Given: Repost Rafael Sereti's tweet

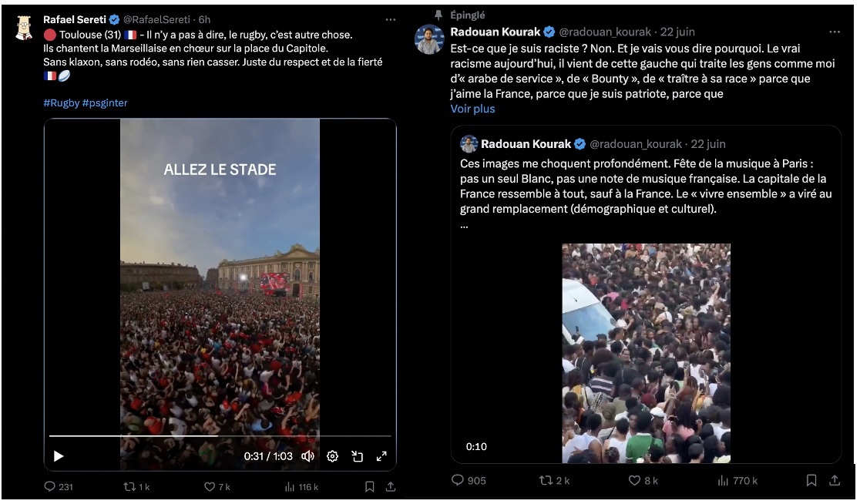Looking at the screenshot, I should [129, 487].
